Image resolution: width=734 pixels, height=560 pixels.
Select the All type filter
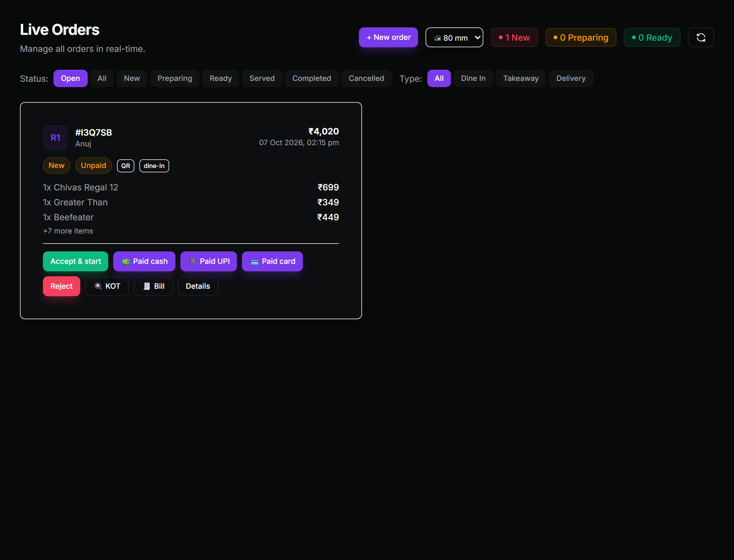tap(439, 78)
